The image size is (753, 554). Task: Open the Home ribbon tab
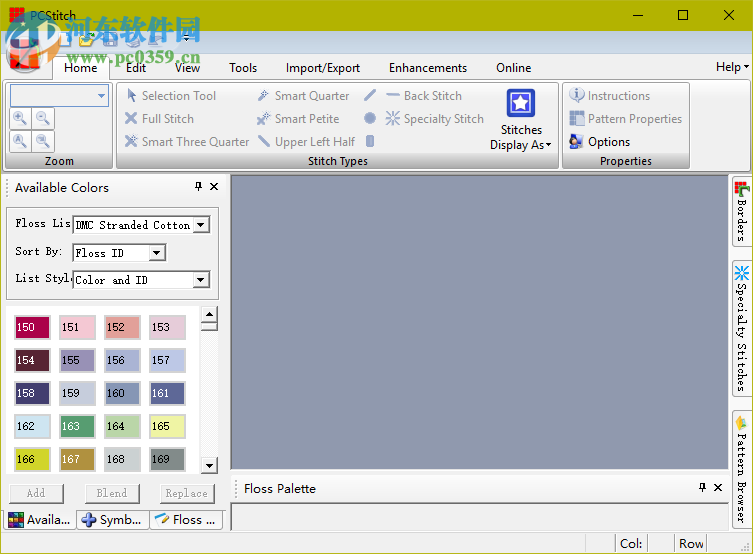coord(81,68)
